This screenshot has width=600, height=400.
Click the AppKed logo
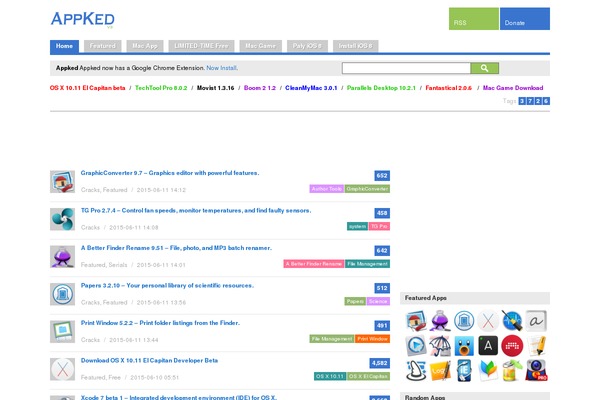[83, 20]
